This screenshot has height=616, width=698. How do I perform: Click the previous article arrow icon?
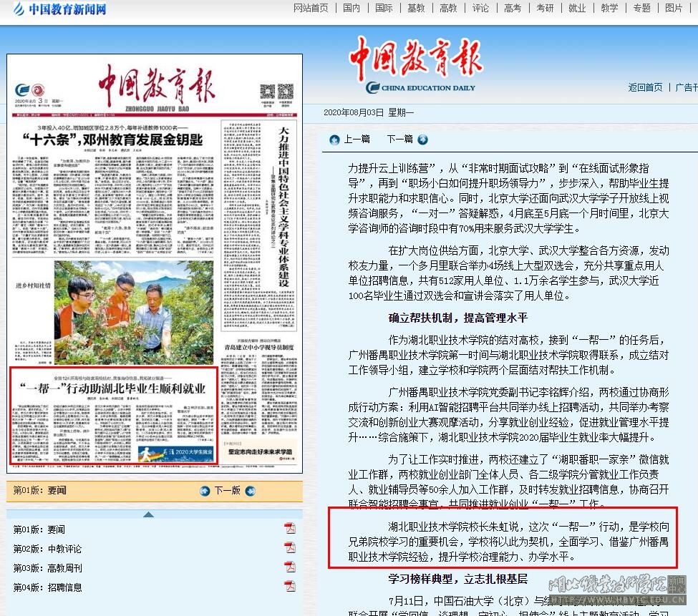(x=334, y=140)
